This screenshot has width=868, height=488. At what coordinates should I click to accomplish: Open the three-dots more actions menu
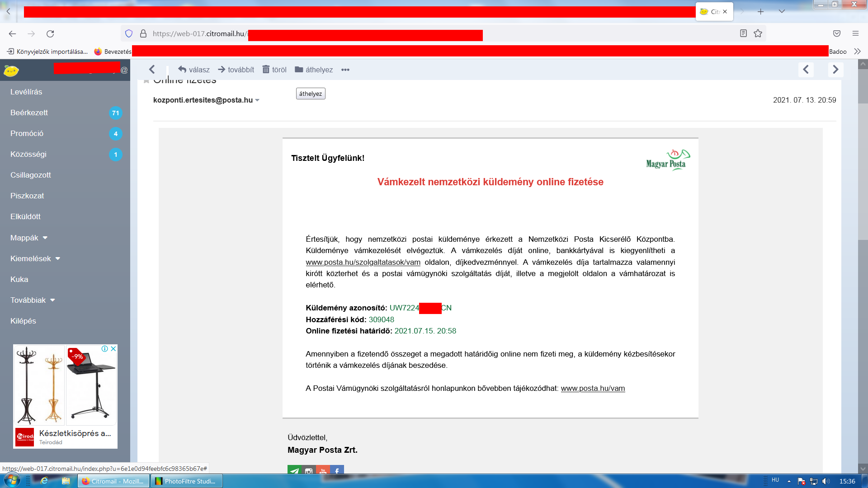[345, 70]
